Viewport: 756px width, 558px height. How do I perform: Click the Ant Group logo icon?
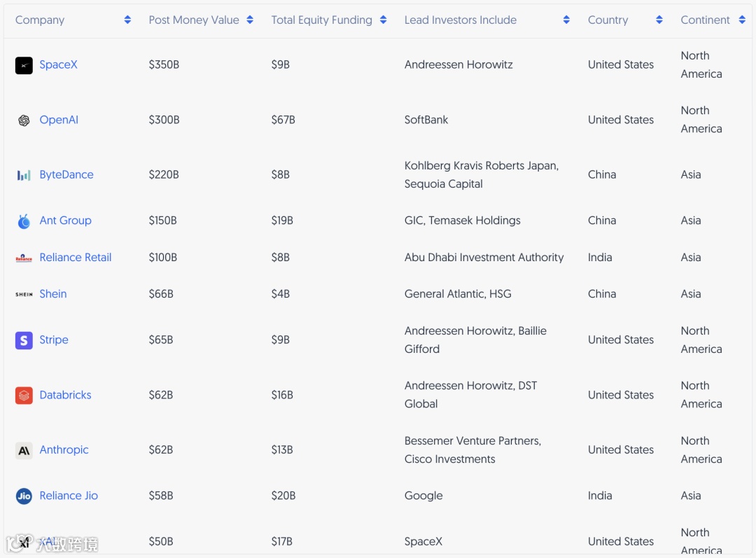pyautogui.click(x=24, y=221)
